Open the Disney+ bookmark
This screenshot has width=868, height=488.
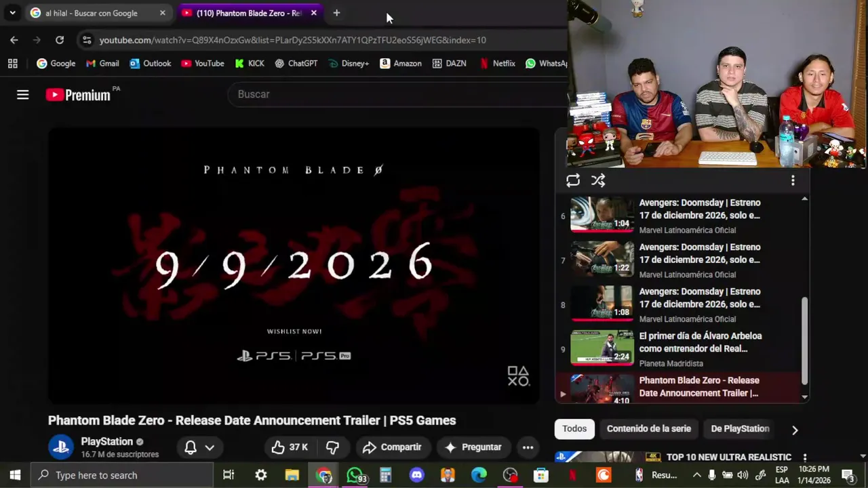point(349,64)
